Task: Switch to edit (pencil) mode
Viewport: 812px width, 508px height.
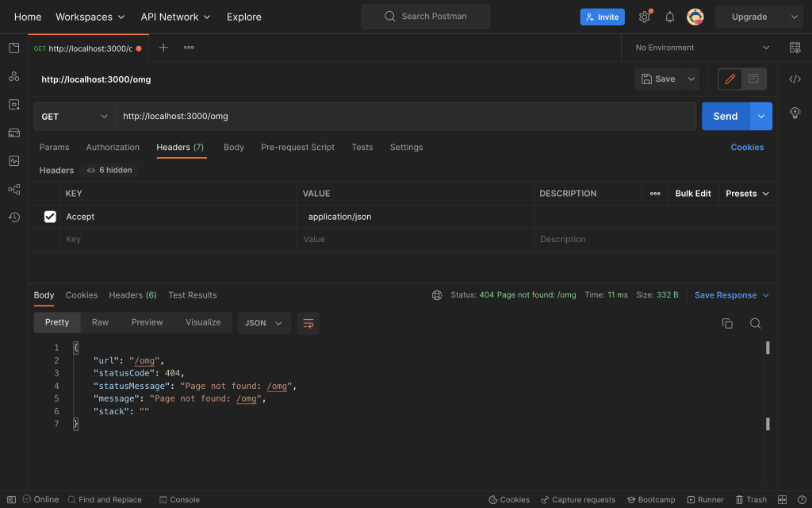Action: [730, 79]
